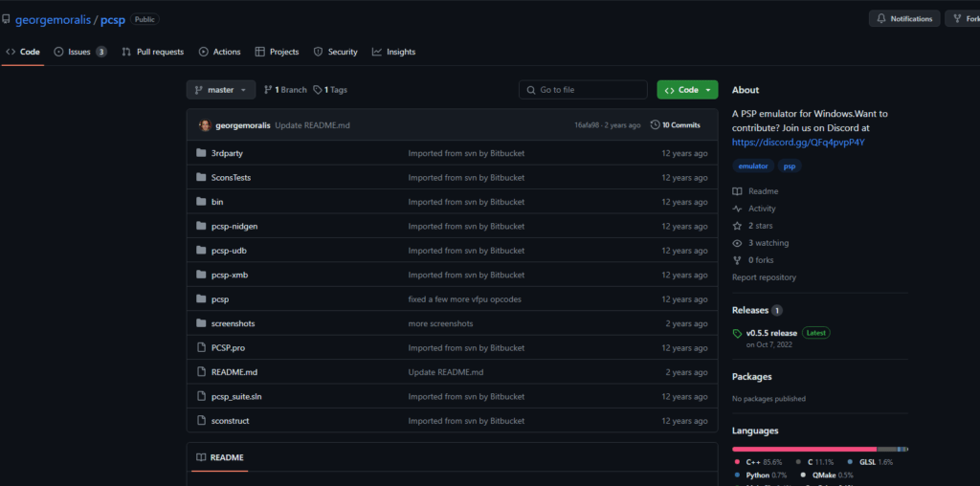Select the README tab below file list

point(220,457)
